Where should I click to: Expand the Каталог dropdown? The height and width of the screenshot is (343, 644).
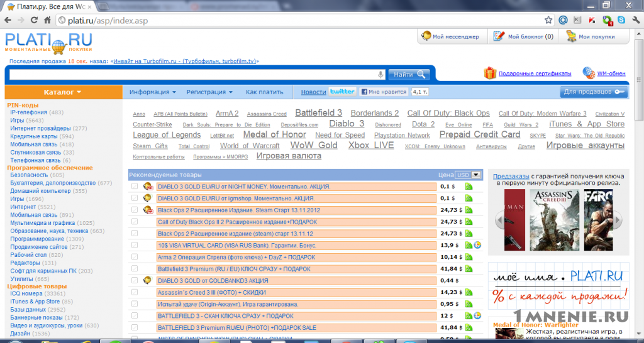tap(63, 92)
